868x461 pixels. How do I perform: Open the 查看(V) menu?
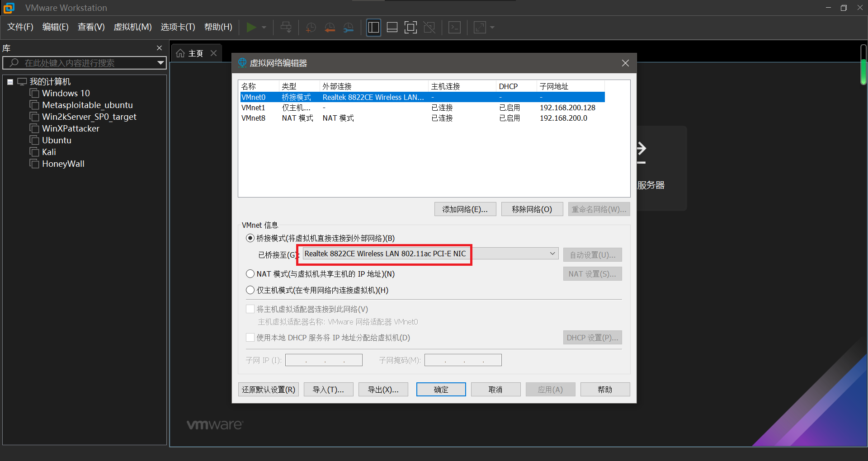point(91,27)
